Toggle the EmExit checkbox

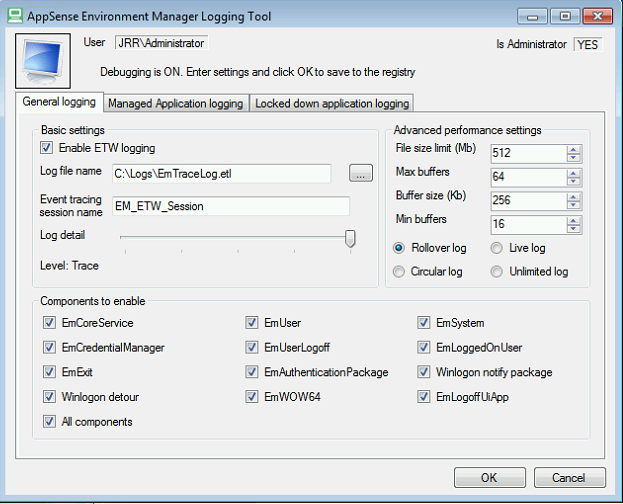(49, 372)
